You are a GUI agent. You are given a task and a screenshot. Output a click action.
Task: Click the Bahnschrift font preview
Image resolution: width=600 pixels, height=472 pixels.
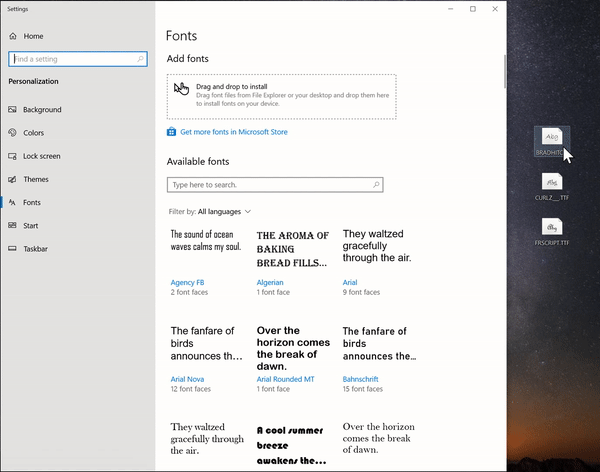379,343
